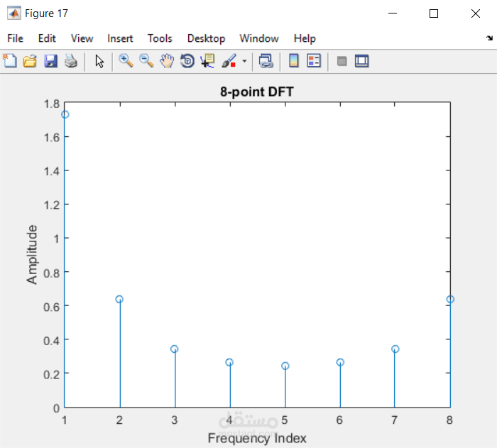
Task: Choose the Data Cursor tool
Action: click(207, 61)
